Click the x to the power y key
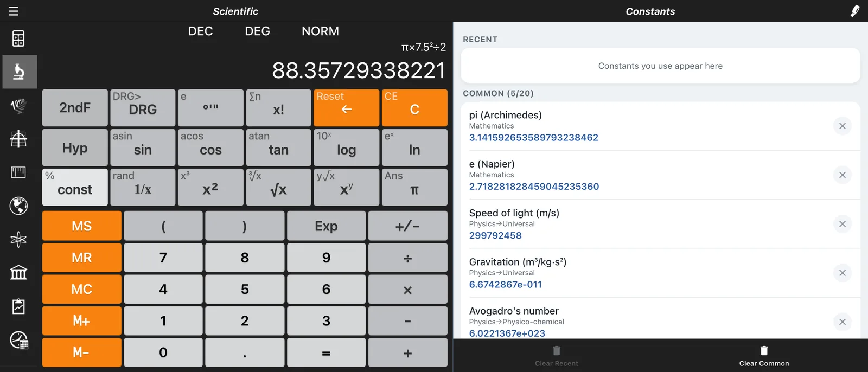This screenshot has width=868, height=372. [x=346, y=187]
